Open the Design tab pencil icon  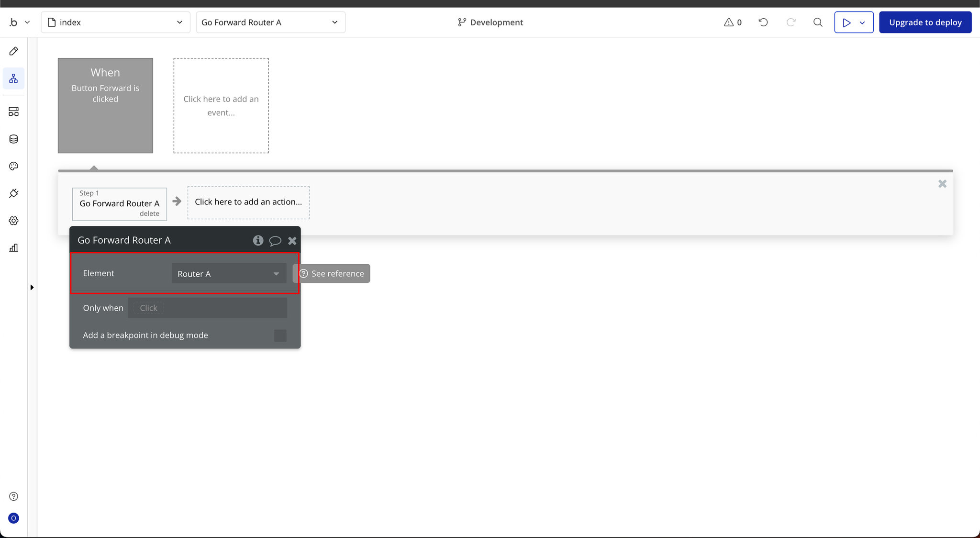[13, 51]
